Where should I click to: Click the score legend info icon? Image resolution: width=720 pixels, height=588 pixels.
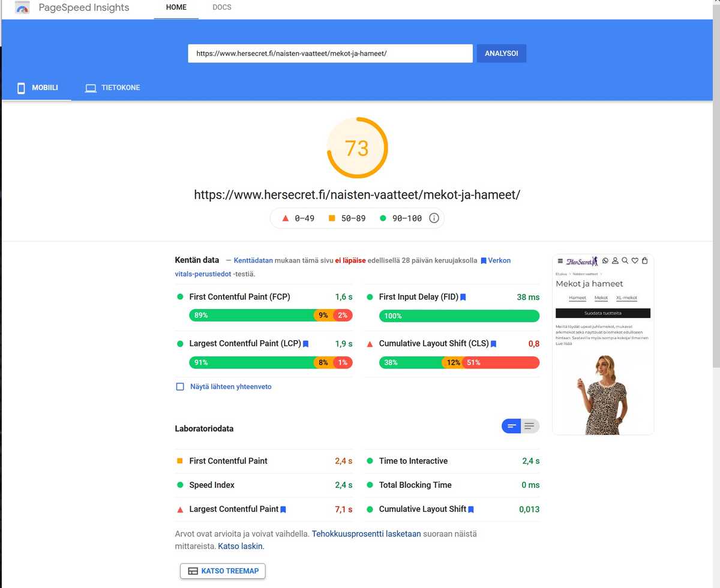(x=434, y=218)
